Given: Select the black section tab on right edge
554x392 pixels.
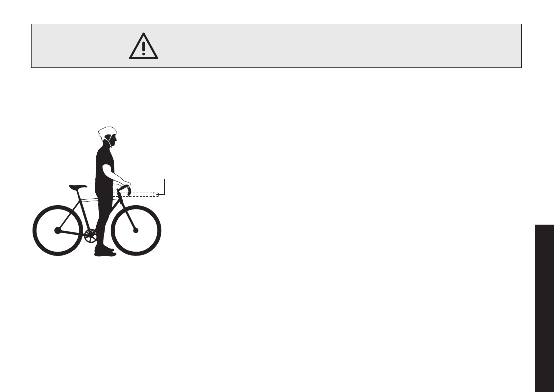Looking at the screenshot, I should coord(544,307).
